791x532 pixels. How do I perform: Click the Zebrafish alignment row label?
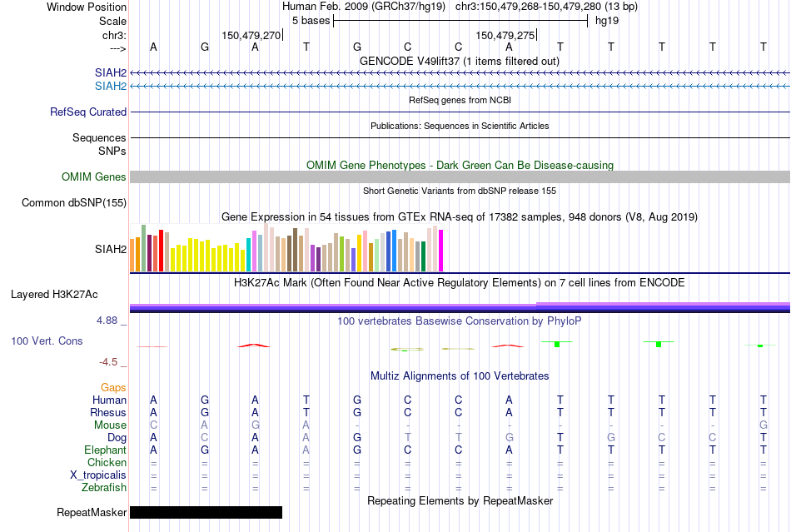point(104,488)
